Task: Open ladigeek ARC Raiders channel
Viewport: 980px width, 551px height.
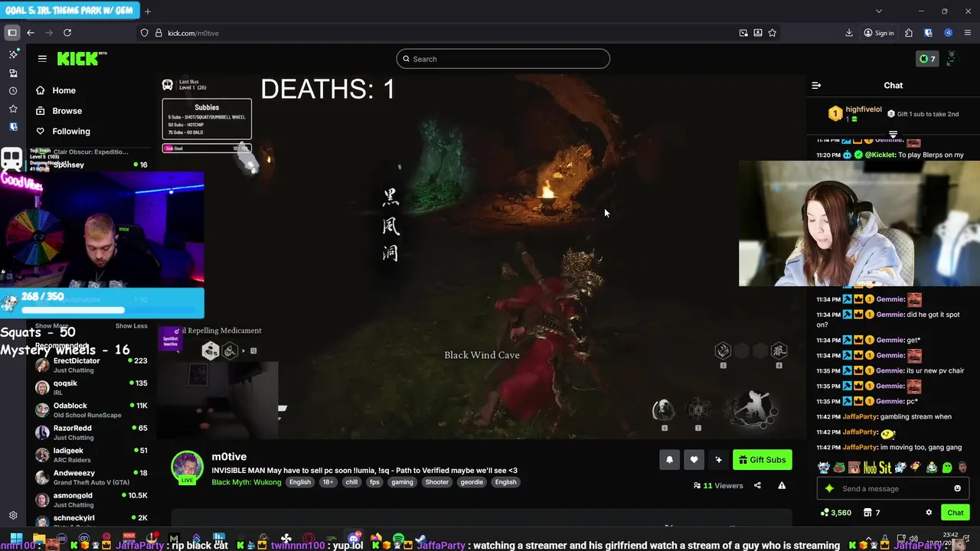Action: coord(91,455)
